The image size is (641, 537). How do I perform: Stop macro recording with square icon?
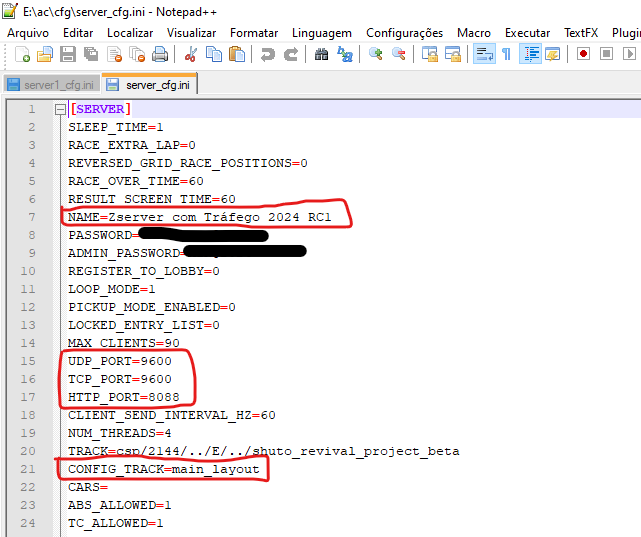pyautogui.click(x=606, y=54)
